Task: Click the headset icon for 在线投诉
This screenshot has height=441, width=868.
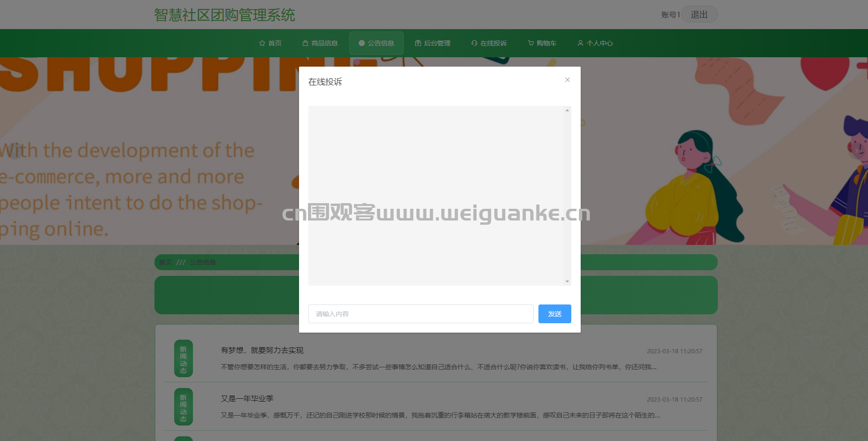Action: [x=474, y=43]
